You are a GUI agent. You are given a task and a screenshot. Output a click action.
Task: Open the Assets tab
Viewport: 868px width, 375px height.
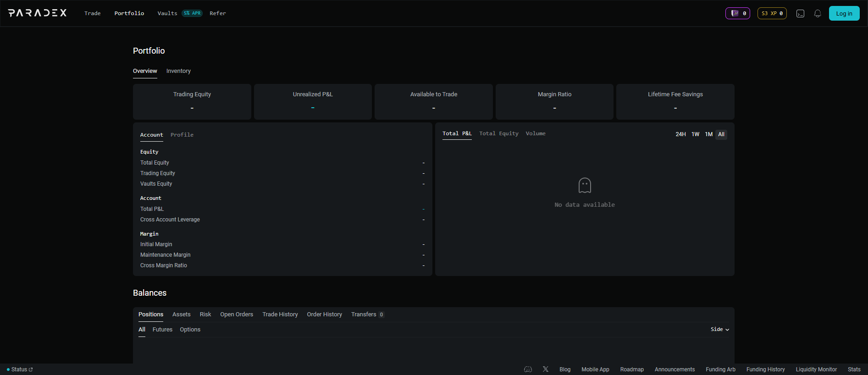click(182, 314)
